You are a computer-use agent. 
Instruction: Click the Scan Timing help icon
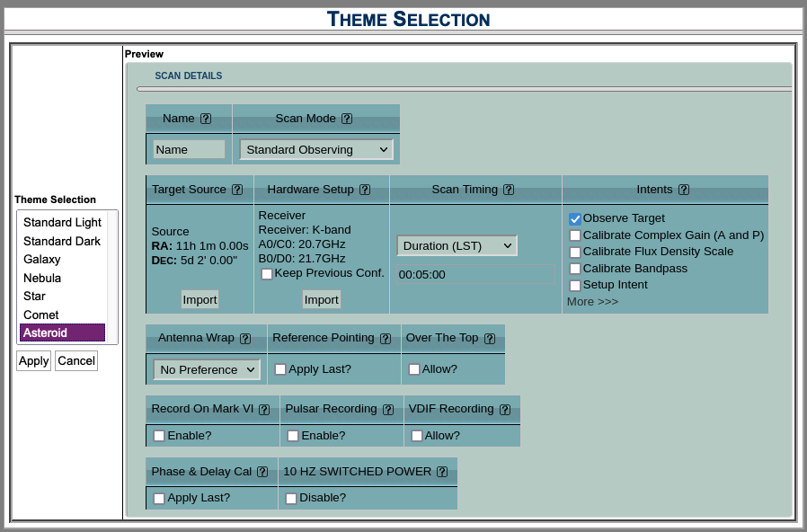510,190
